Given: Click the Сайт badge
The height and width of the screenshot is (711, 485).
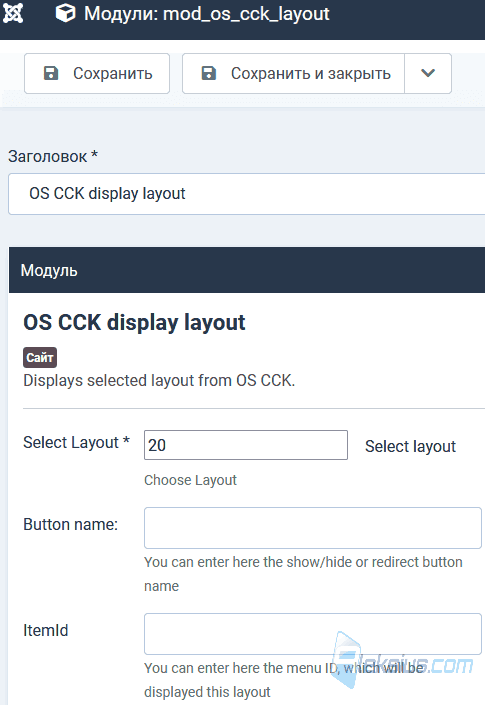Looking at the screenshot, I should (40, 358).
